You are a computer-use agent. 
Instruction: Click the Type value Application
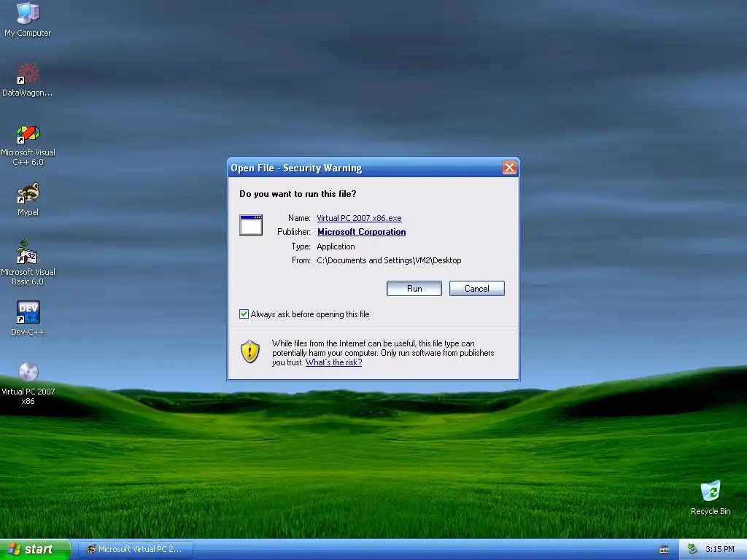pos(336,246)
